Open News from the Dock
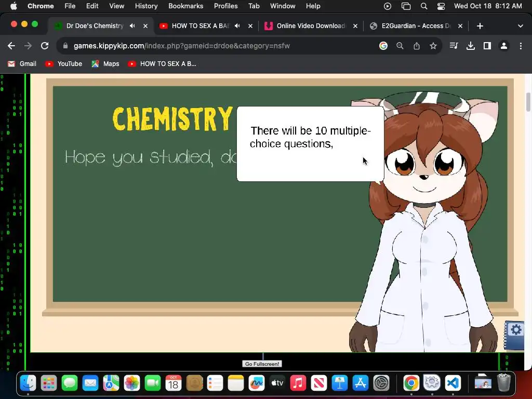The width and height of the screenshot is (532, 399). 319,383
